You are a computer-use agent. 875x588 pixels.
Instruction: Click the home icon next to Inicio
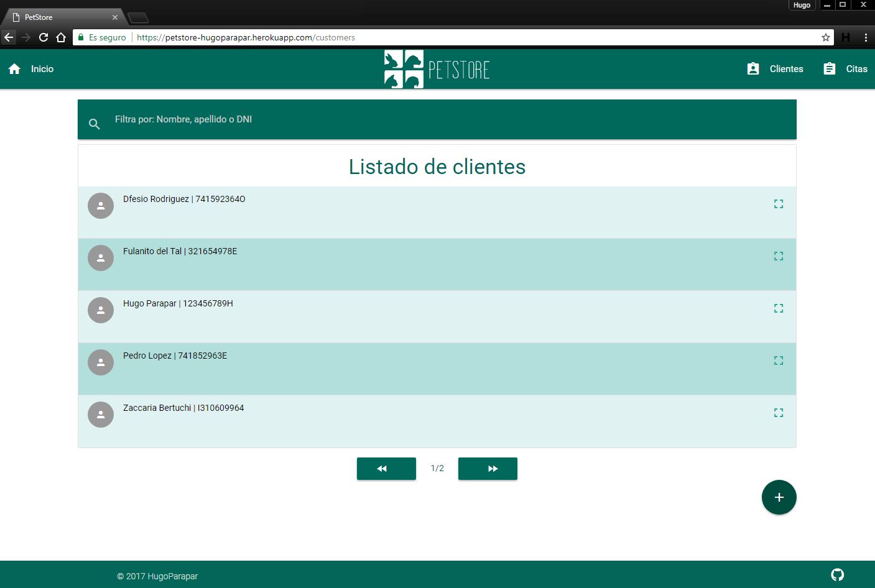point(14,69)
